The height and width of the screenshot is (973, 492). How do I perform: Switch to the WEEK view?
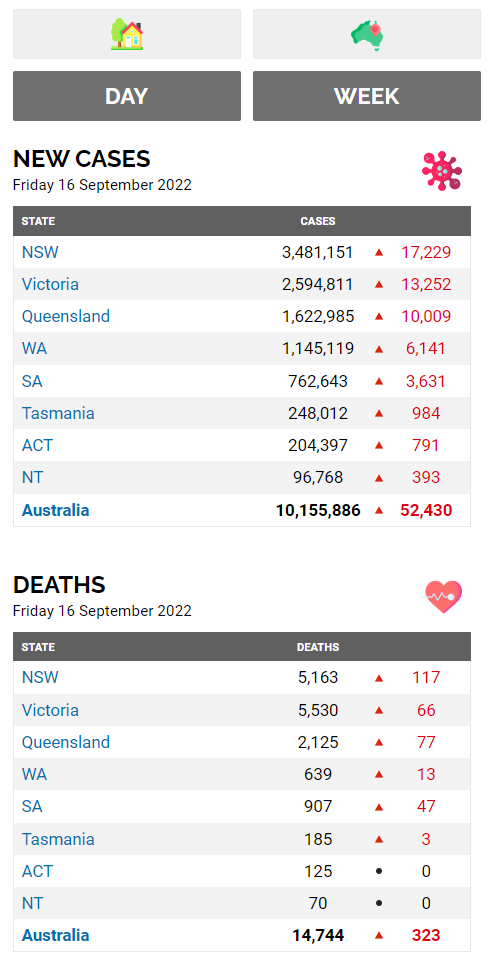point(367,96)
